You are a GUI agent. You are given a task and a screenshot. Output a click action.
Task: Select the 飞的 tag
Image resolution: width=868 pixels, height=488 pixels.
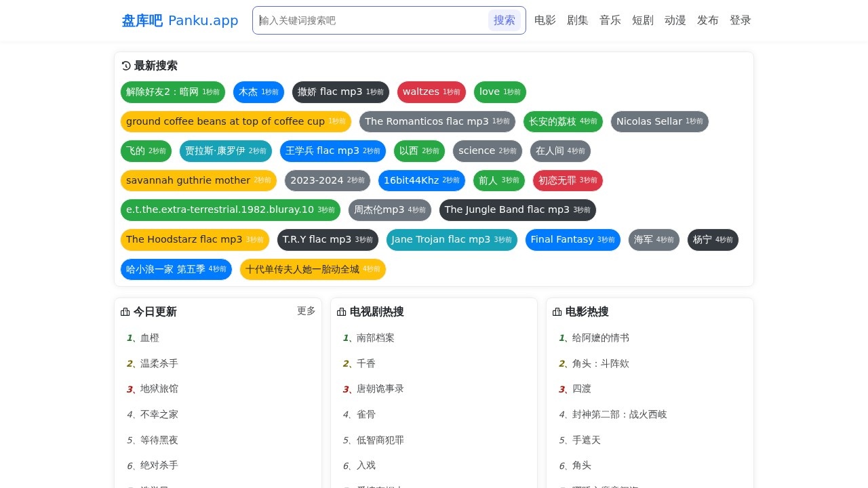(x=146, y=151)
